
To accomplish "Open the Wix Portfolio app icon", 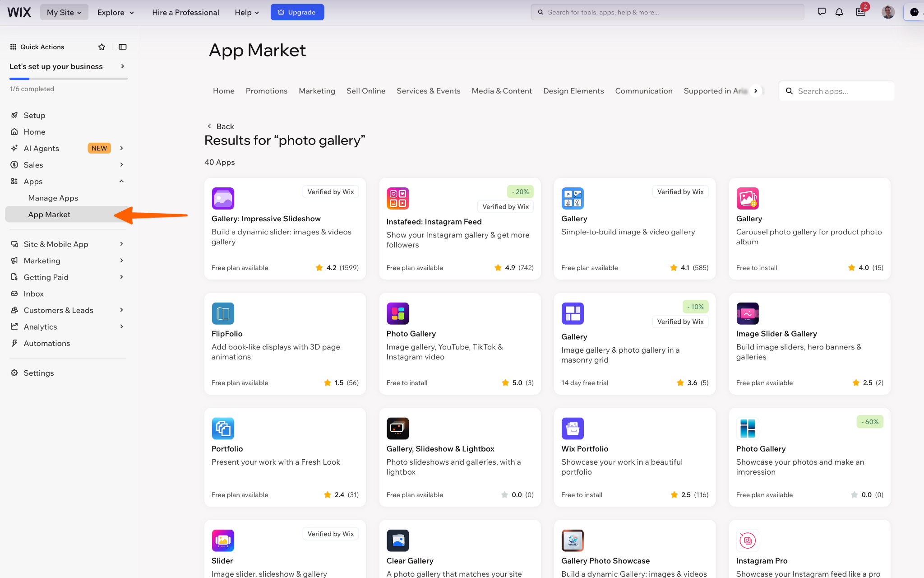I will [x=573, y=429].
